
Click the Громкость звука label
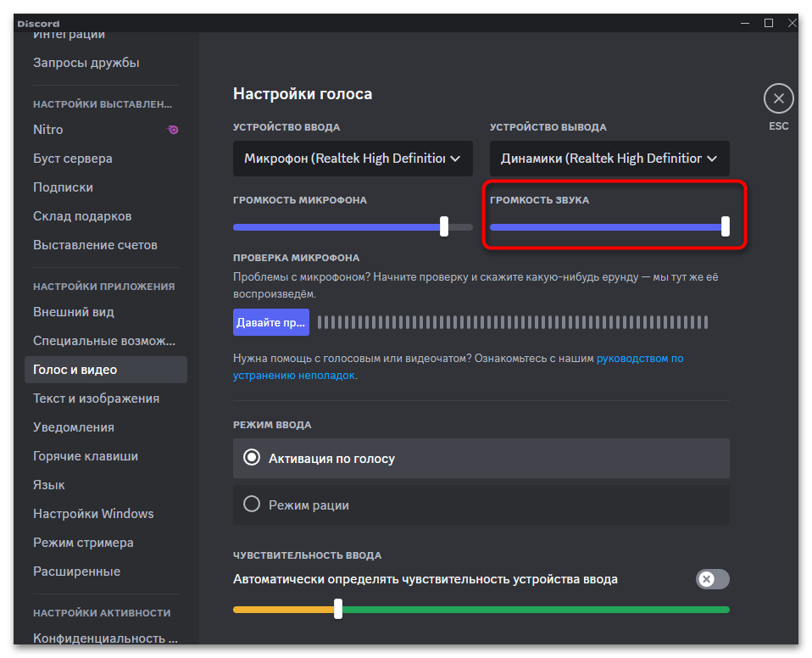click(539, 200)
